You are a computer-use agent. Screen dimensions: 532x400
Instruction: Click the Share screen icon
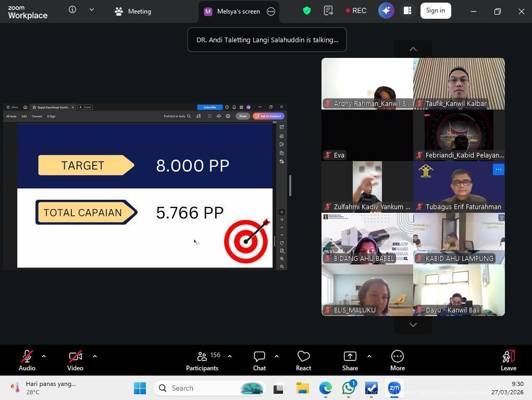click(x=350, y=360)
